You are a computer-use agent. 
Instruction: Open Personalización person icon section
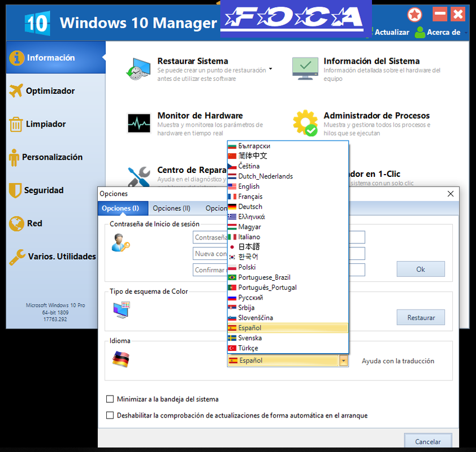(14, 158)
